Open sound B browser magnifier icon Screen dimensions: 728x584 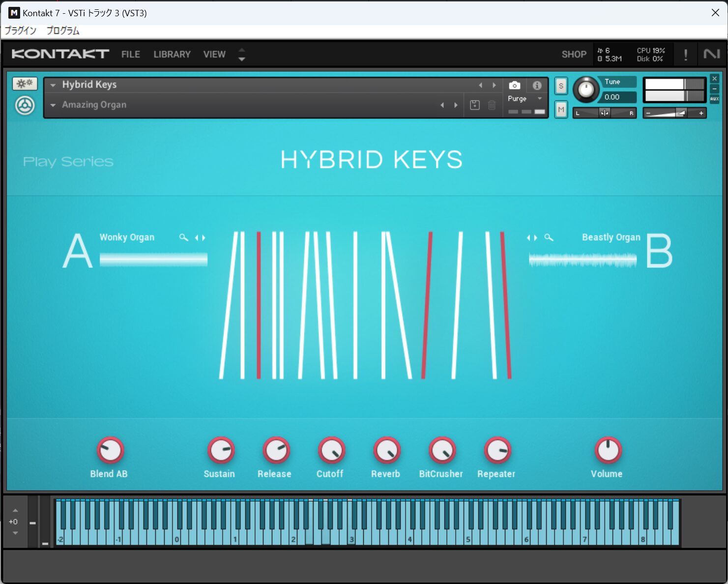point(549,237)
